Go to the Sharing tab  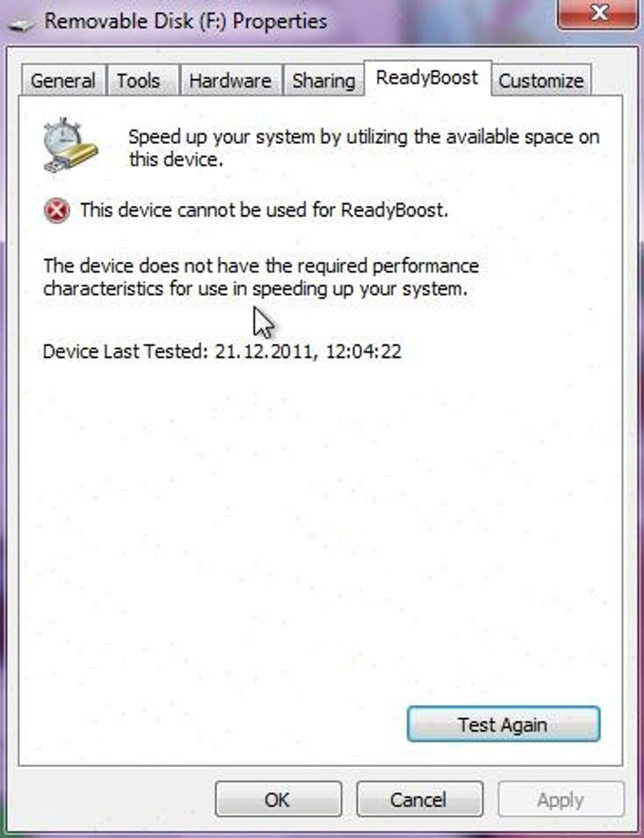pyautogui.click(x=323, y=81)
